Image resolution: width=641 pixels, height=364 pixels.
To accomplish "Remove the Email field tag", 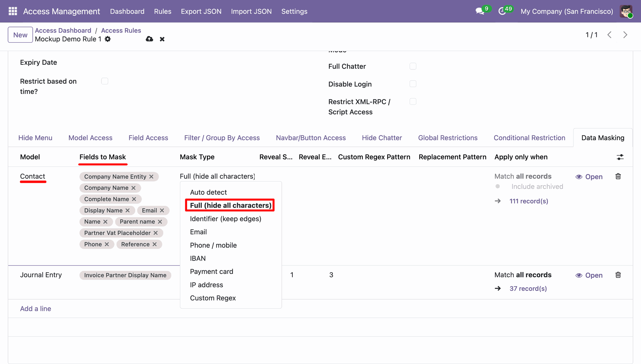I will pyautogui.click(x=162, y=211).
